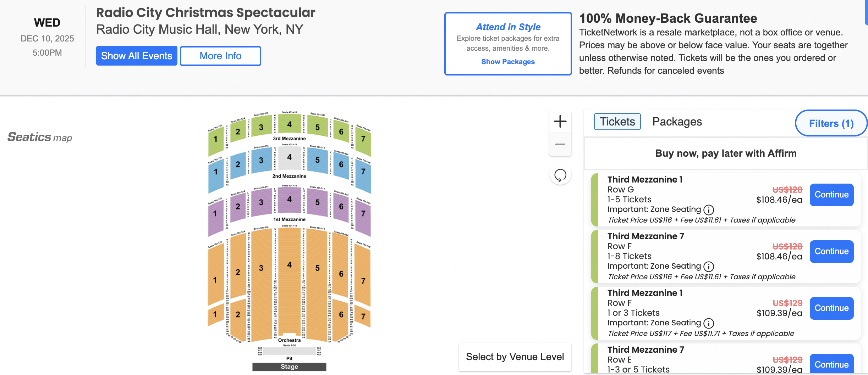The image size is (868, 375).
Task: Click the Stage on the seating map
Action: 289,366
